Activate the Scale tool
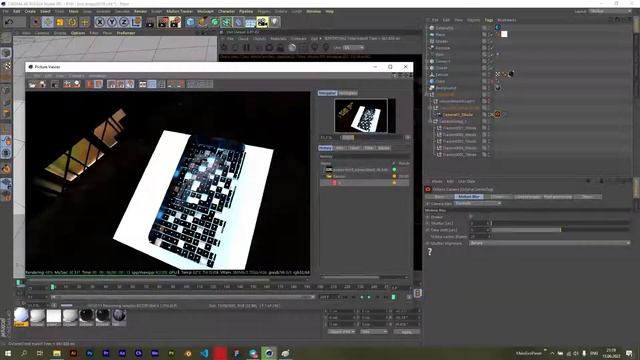This screenshot has width=640, height=360. pos(60,22)
